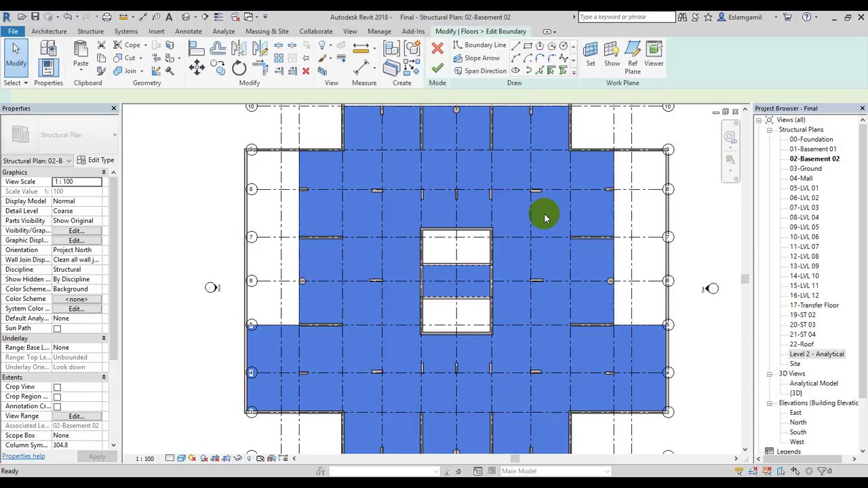Open the File menu
868x488 pixels.
13,31
